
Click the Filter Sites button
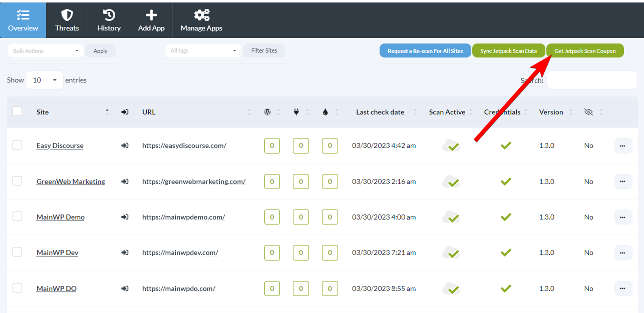click(x=264, y=50)
